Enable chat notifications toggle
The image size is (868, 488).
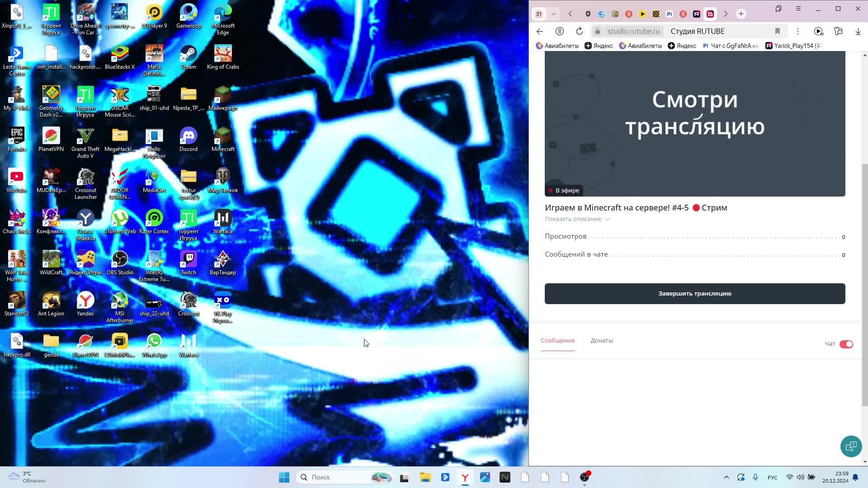point(847,344)
